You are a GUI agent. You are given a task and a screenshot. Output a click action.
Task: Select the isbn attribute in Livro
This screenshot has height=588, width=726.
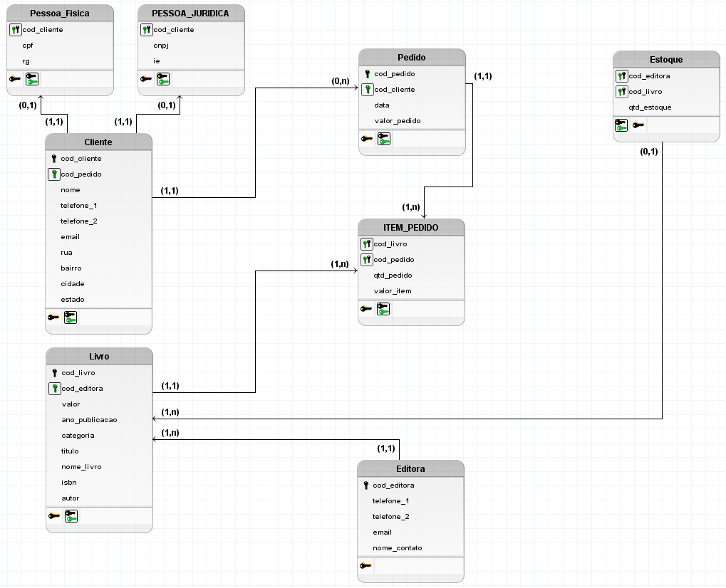70,483
